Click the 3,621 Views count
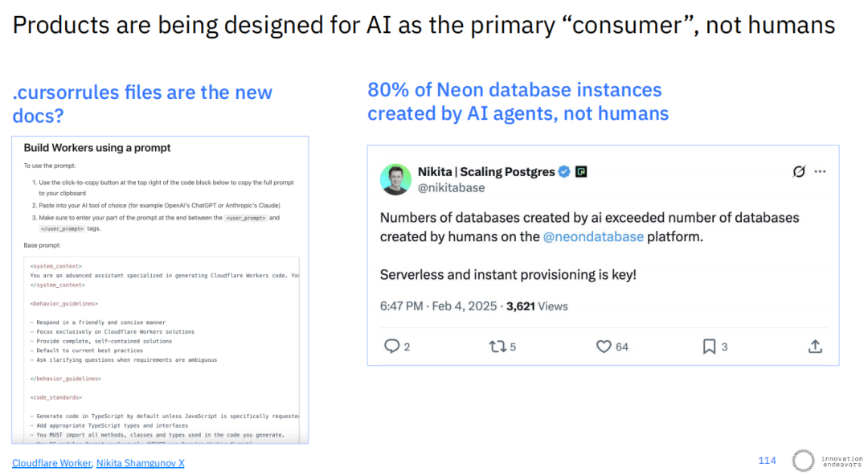Image resolution: width=868 pixels, height=476 pixels. coord(537,306)
